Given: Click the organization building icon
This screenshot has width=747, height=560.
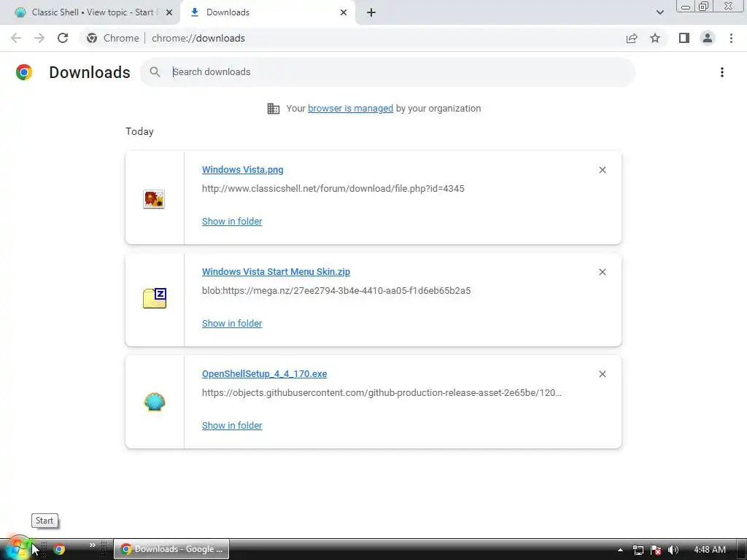Looking at the screenshot, I should click(x=274, y=109).
